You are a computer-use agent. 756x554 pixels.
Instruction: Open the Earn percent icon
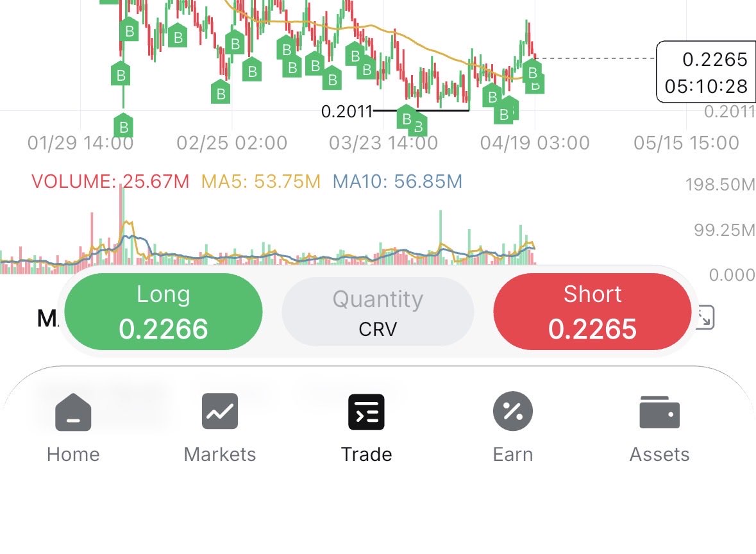coord(513,411)
